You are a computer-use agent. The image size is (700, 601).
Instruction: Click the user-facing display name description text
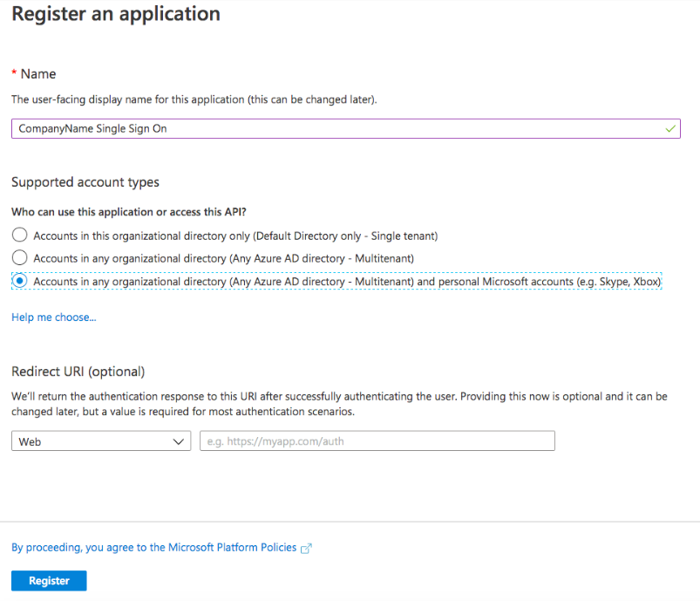[194, 100]
